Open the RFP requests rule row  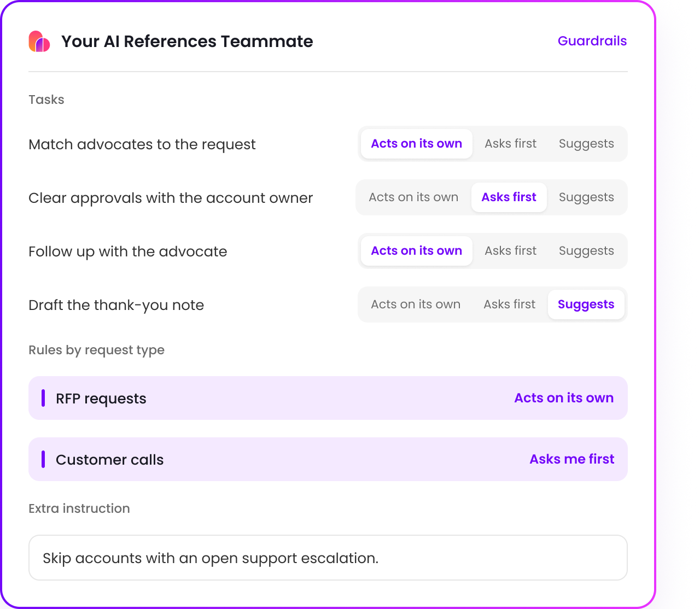[328, 398]
